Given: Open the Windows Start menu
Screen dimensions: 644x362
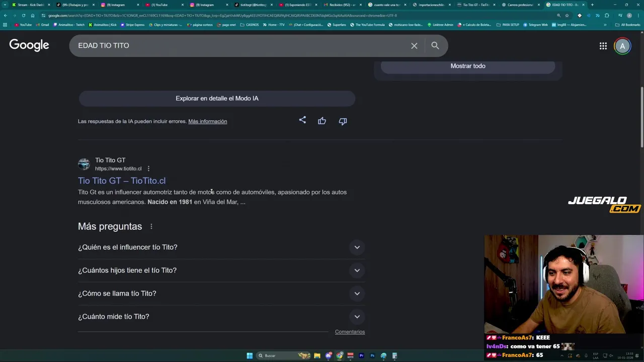Looking at the screenshot, I should (x=250, y=355).
